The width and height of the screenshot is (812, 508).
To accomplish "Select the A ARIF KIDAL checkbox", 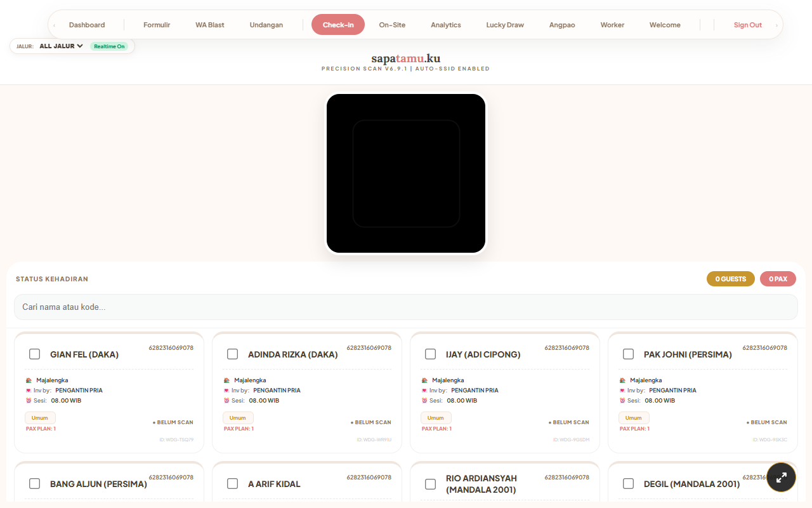I will pyautogui.click(x=233, y=483).
